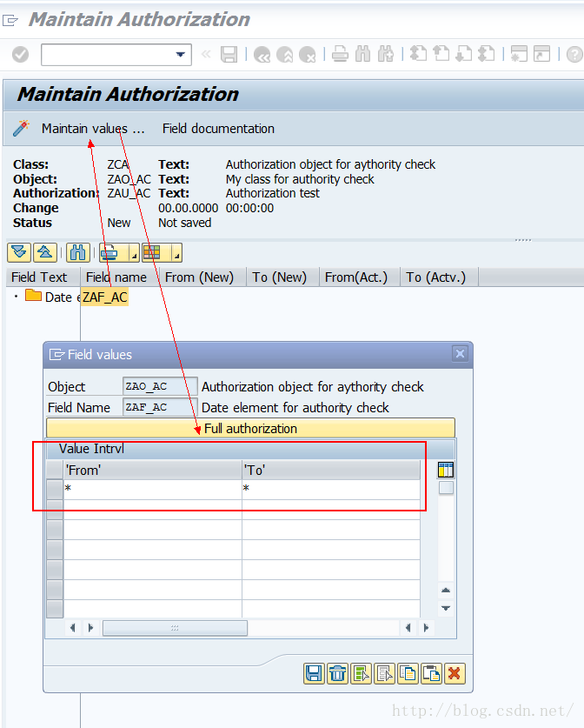This screenshot has width=584, height=728.
Task: Click the Field Text column header
Action: point(43,277)
